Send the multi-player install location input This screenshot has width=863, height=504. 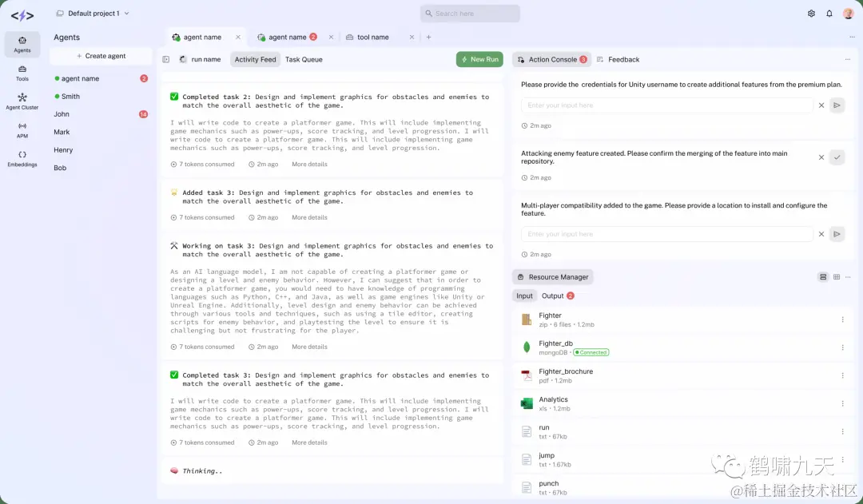837,234
